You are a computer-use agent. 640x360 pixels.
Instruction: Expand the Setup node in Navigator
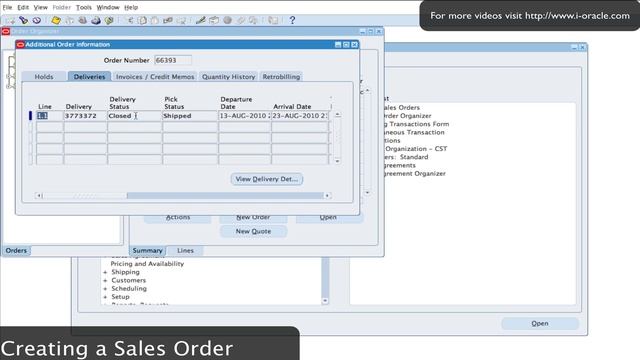click(105, 297)
